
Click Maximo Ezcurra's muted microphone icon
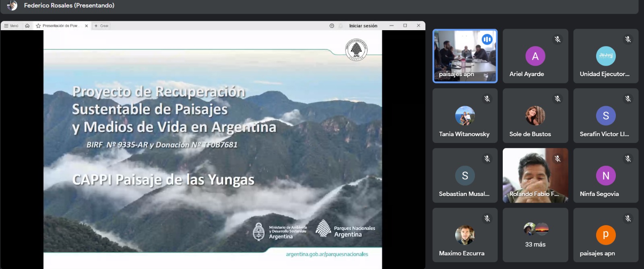click(x=487, y=219)
